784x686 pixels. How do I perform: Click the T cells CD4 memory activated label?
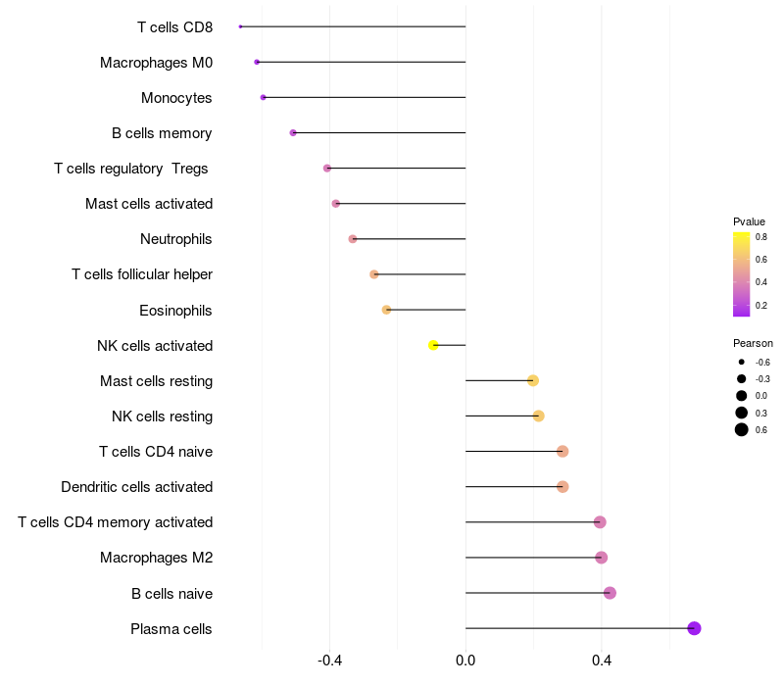tap(115, 522)
